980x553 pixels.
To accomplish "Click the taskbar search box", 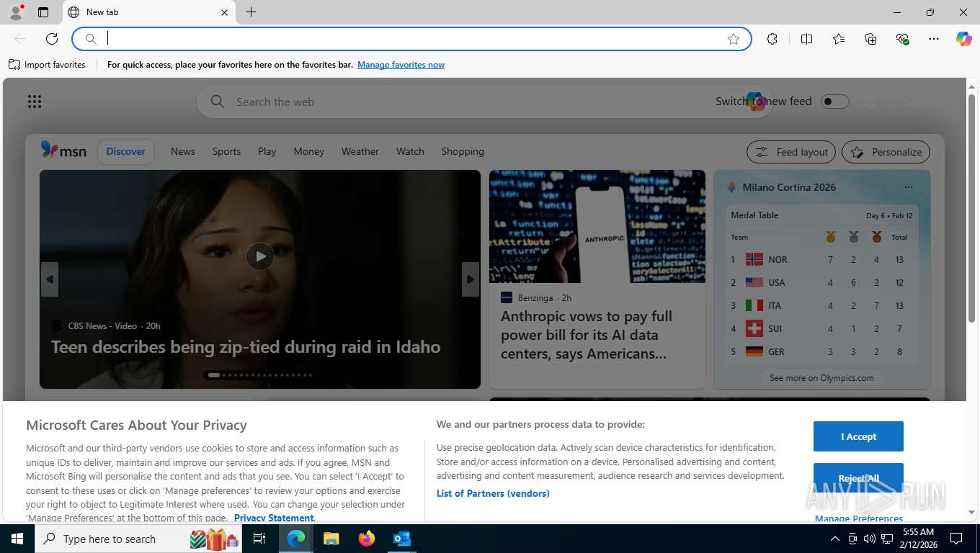I will click(140, 539).
